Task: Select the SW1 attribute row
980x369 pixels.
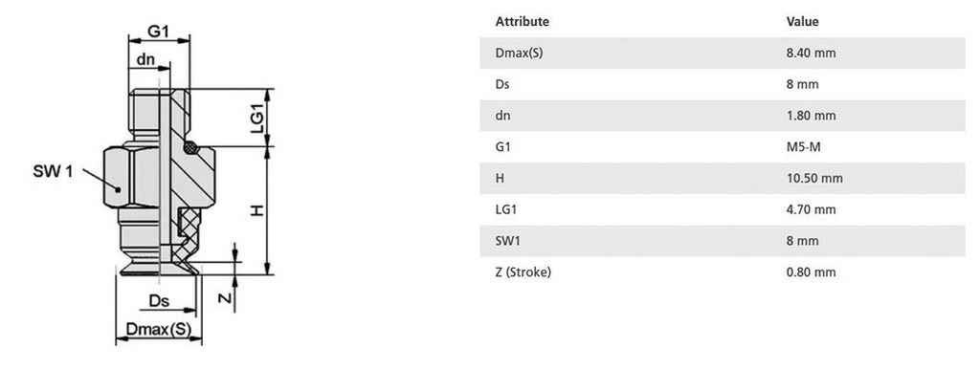Action: (722, 240)
